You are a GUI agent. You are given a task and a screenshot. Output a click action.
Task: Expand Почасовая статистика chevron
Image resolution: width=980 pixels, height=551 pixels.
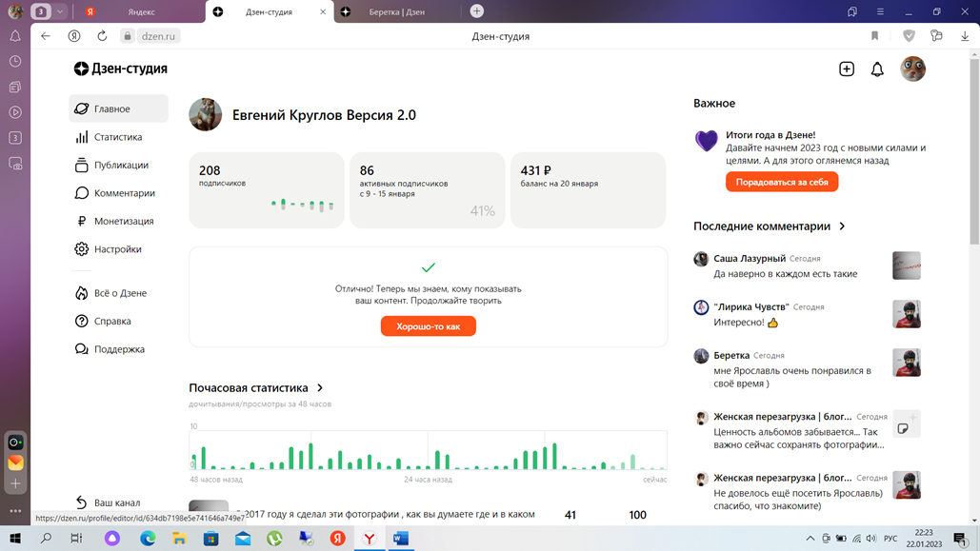coord(320,388)
